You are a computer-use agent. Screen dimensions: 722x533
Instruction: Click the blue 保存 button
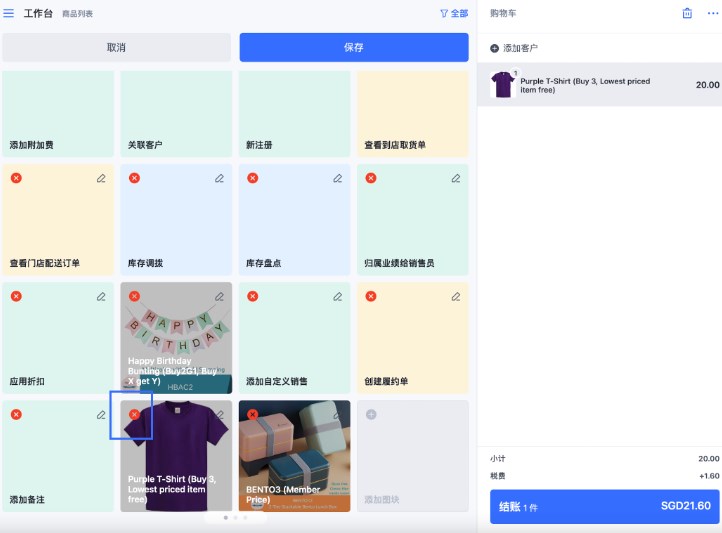pos(353,48)
